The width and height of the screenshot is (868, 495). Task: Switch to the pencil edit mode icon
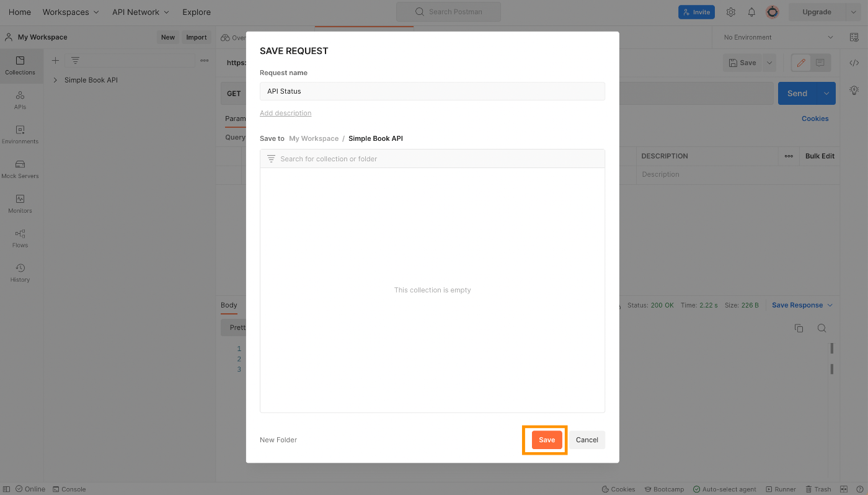point(801,63)
